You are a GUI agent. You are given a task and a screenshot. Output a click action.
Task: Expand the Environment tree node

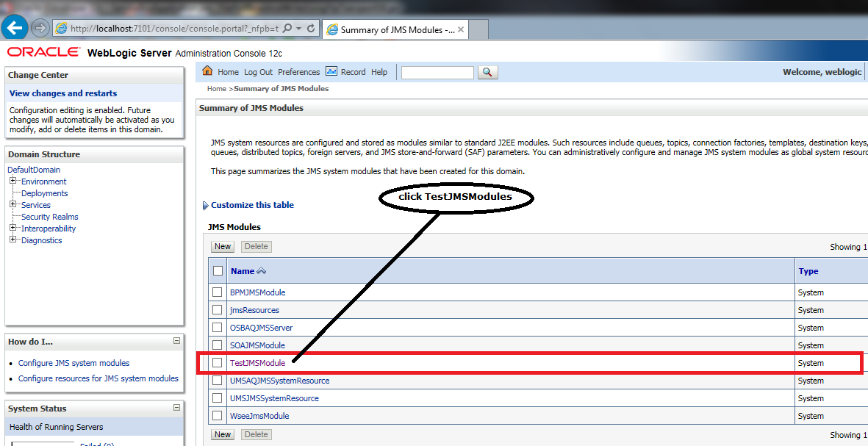(x=13, y=181)
